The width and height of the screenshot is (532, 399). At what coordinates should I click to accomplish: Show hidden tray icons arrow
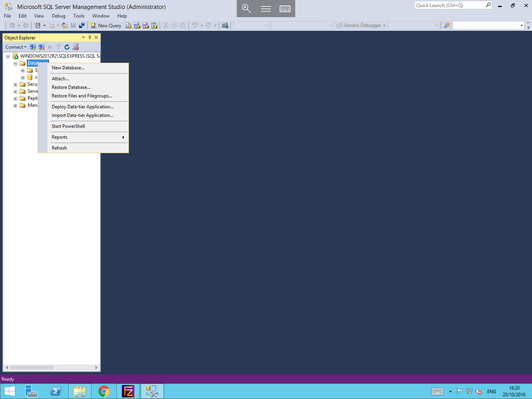(450, 391)
